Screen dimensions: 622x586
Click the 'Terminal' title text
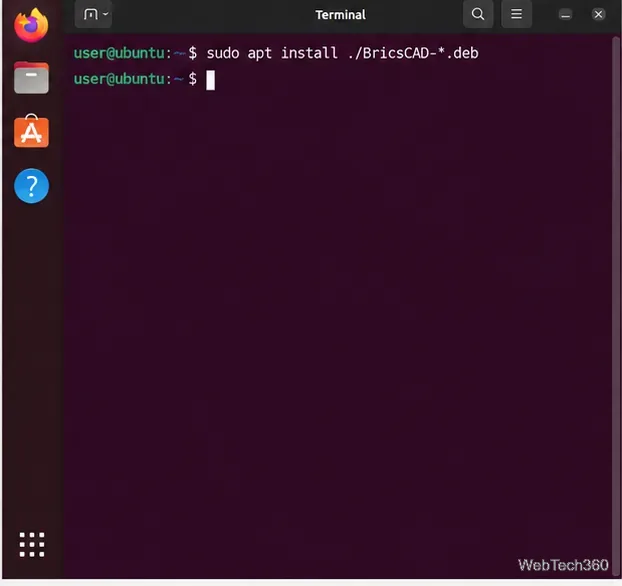[340, 15]
